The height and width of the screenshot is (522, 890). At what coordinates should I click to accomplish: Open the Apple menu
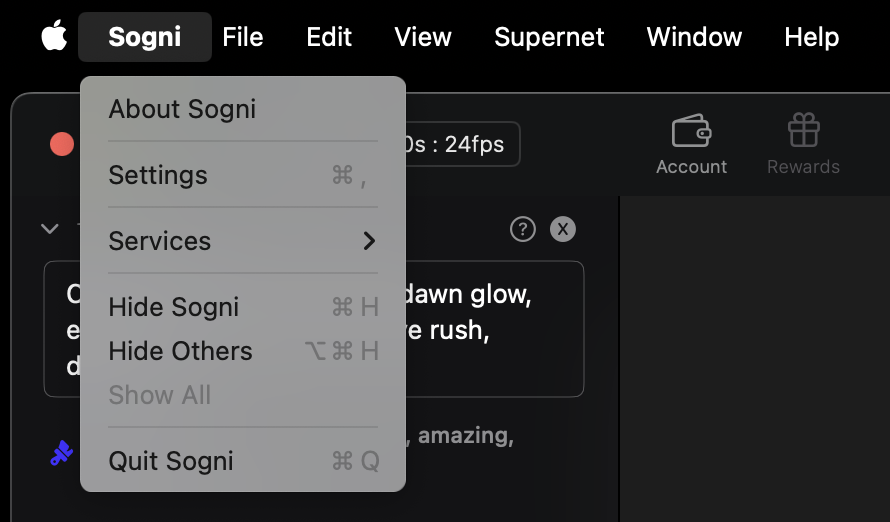[54, 38]
